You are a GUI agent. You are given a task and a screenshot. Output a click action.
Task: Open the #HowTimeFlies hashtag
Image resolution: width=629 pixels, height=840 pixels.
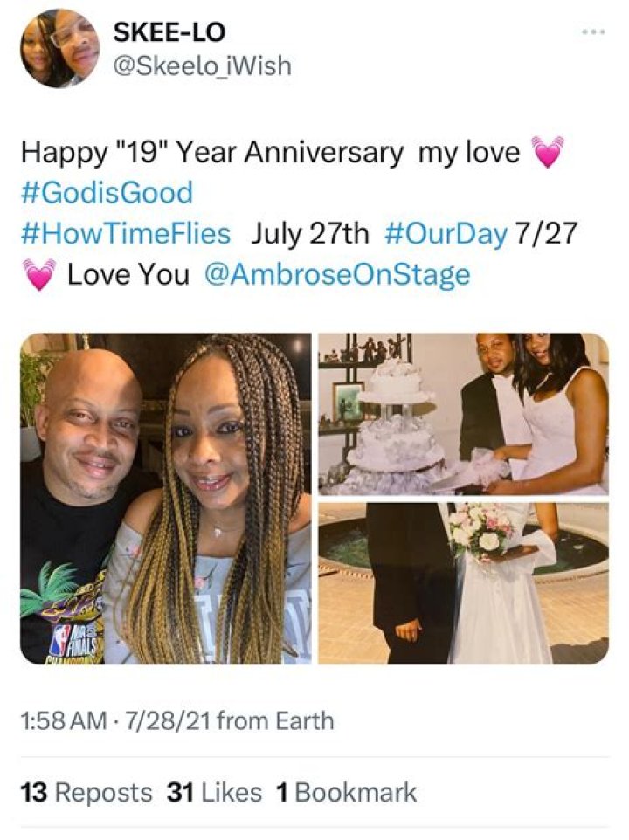126,233
